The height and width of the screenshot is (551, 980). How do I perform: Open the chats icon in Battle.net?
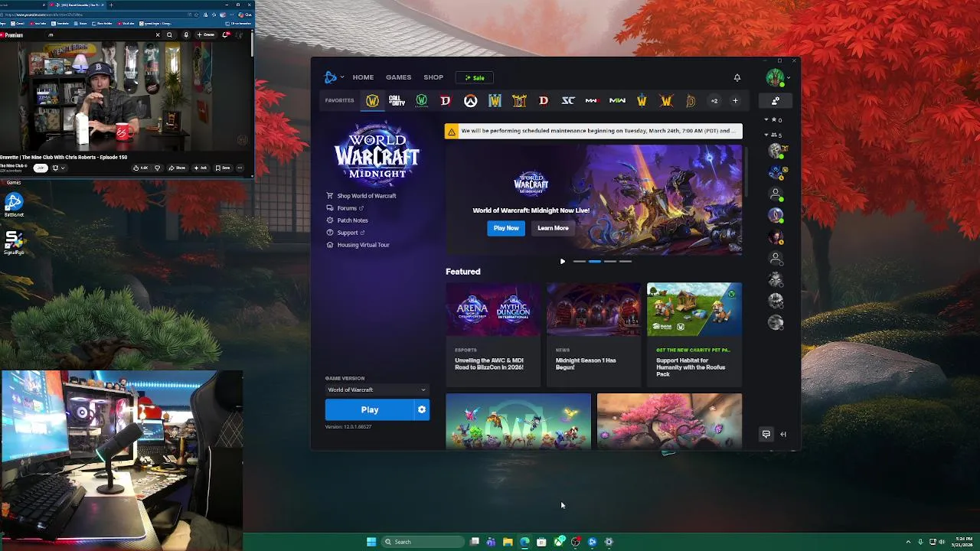(x=766, y=434)
